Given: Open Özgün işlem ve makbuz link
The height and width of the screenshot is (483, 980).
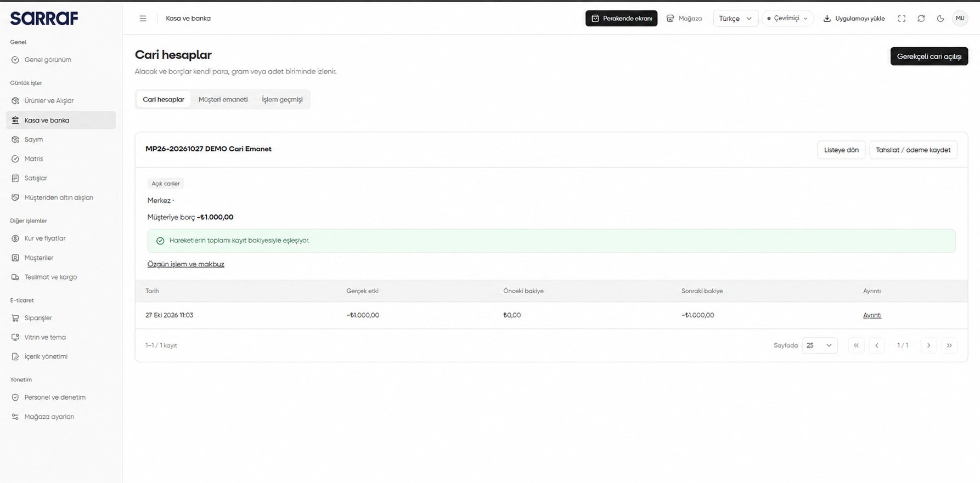Looking at the screenshot, I should tap(185, 264).
